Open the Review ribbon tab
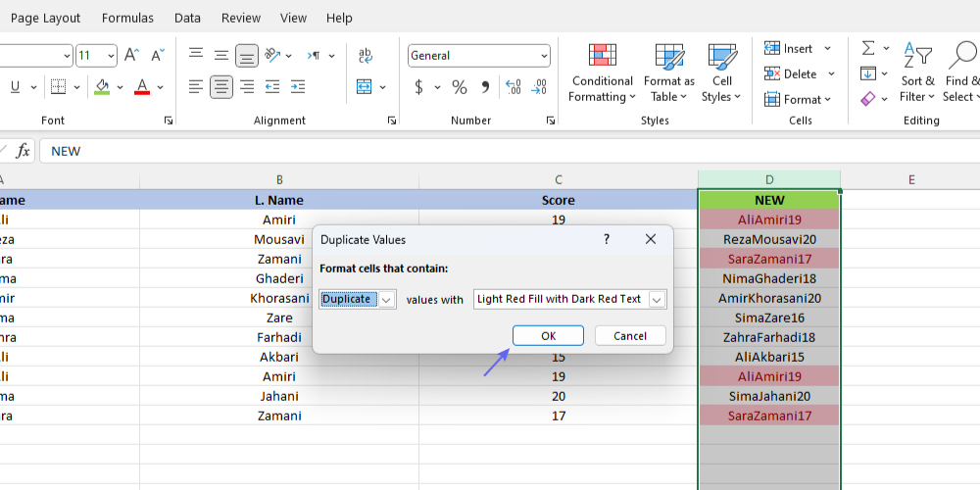 (240, 18)
